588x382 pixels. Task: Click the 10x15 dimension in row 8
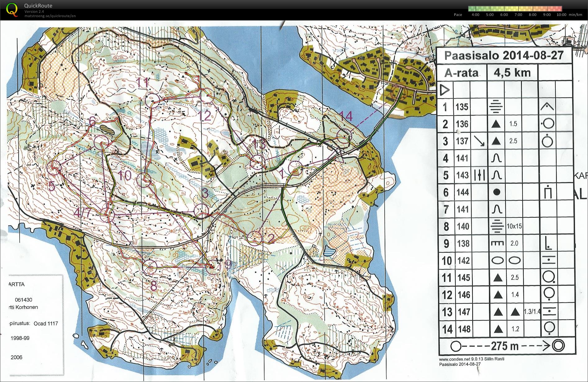point(514,226)
